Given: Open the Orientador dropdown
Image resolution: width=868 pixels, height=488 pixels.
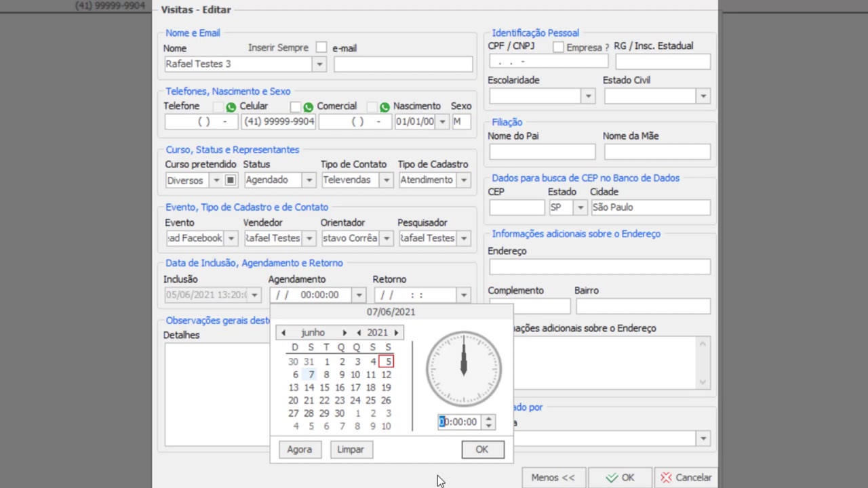Looking at the screenshot, I should [386, 239].
